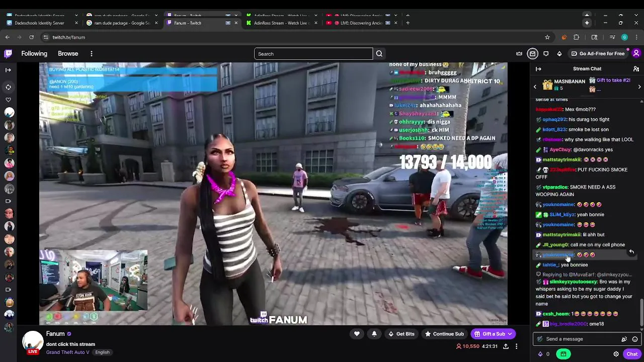Open Chrome three-dot menu
This screenshot has width=644, height=362.
click(x=636, y=37)
